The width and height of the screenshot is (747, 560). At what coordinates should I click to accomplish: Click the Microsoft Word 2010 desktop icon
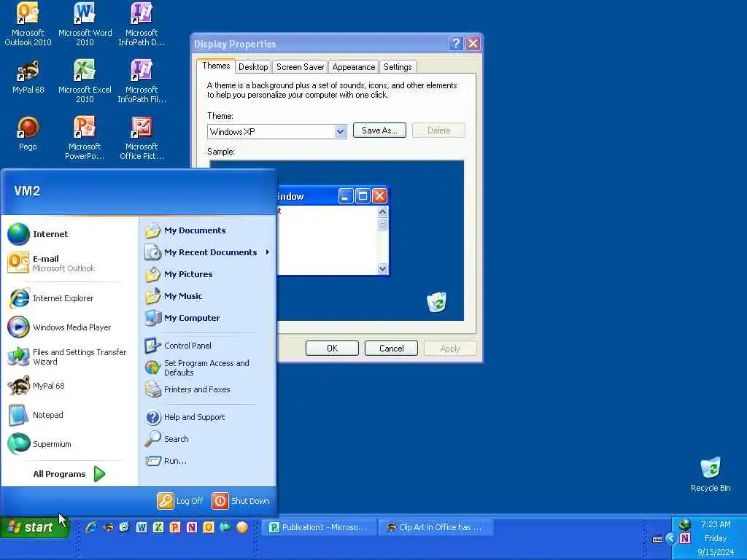[85, 24]
